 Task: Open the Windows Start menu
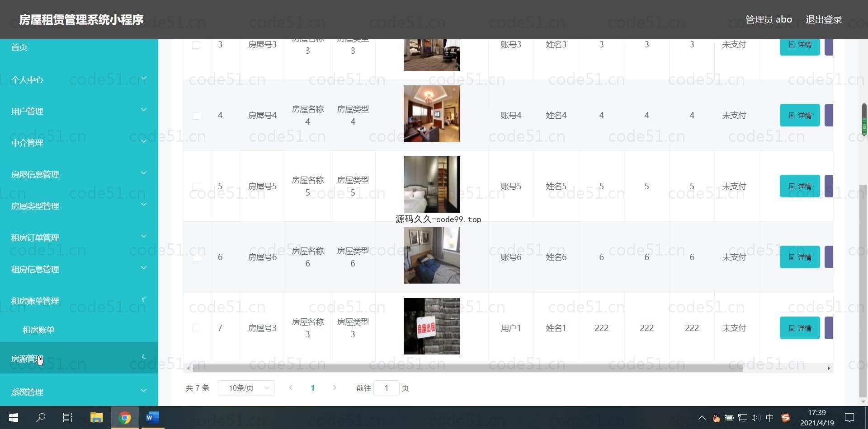pos(13,418)
